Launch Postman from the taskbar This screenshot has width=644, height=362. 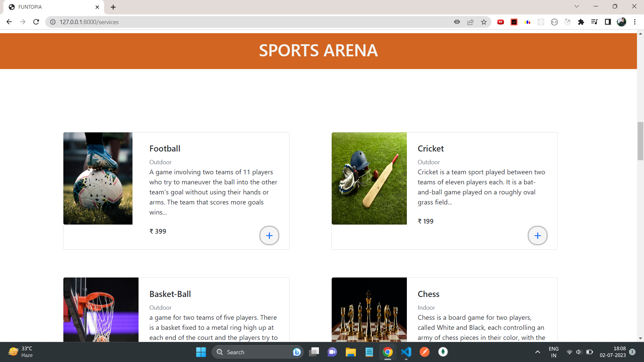tap(425, 352)
